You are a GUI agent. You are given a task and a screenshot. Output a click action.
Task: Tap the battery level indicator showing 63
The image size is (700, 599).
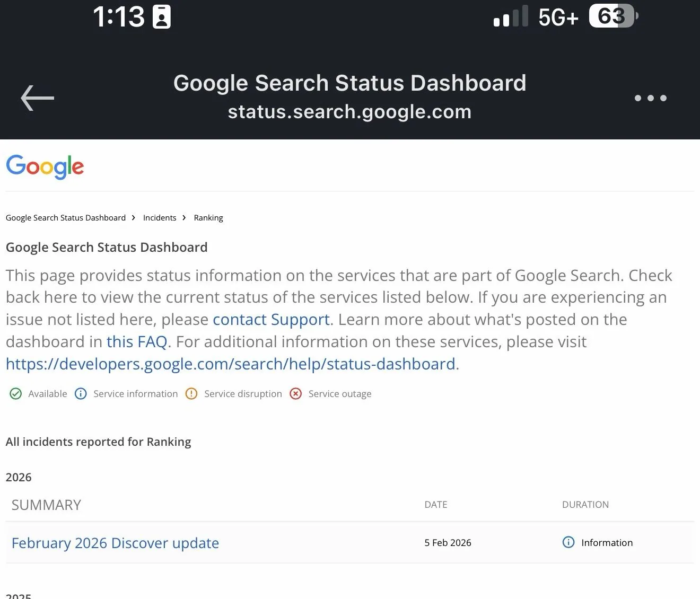tap(614, 16)
